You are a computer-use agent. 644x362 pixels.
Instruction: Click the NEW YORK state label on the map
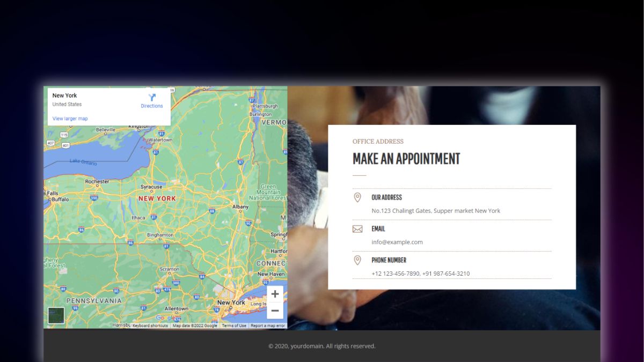click(x=157, y=198)
